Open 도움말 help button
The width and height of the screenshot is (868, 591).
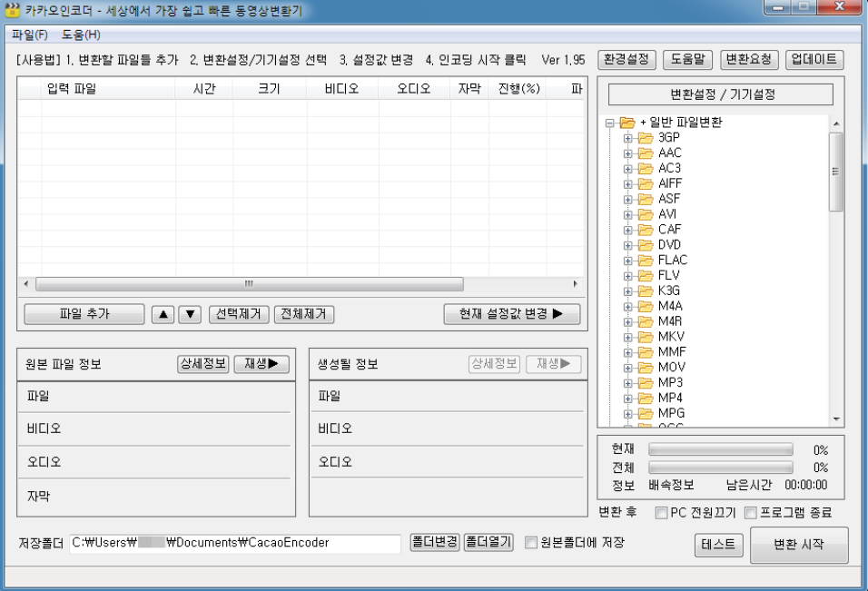tap(687, 59)
